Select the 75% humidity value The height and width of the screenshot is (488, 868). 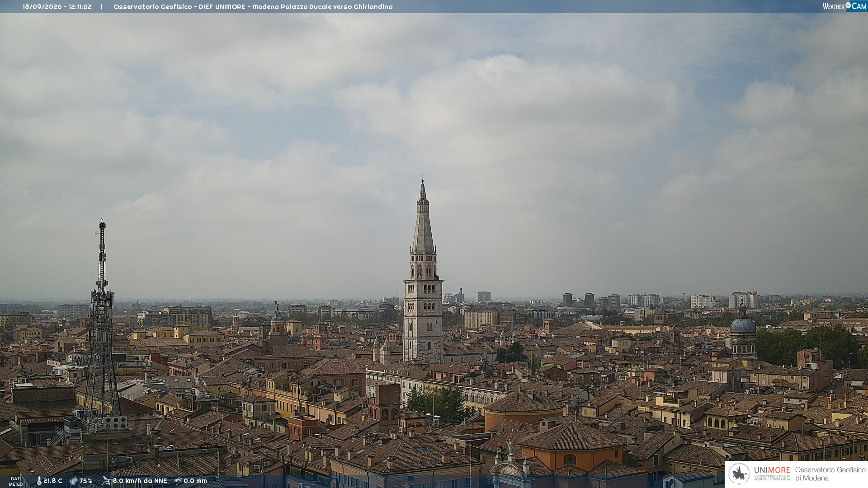pos(85,481)
